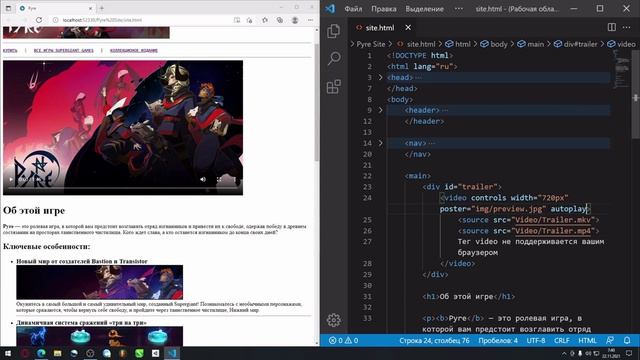Open the Edge profile avatar

pyautogui.click(x=295, y=20)
